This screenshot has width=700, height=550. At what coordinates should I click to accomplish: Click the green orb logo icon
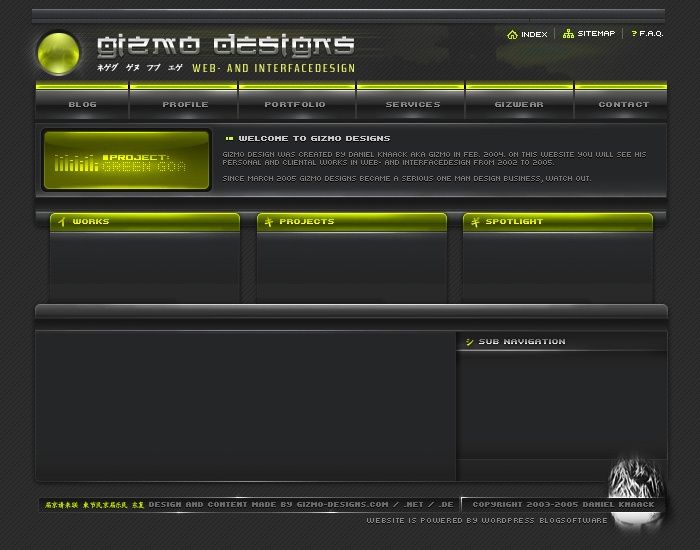(x=58, y=52)
